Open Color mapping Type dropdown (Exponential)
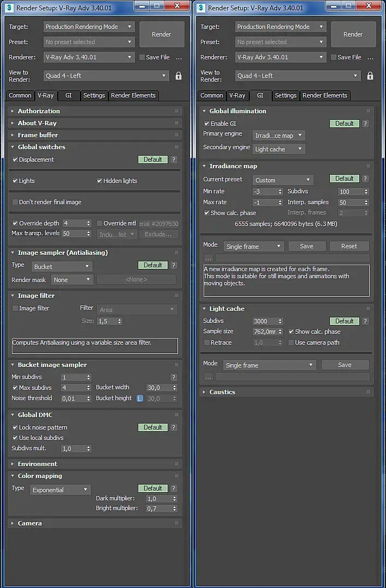This screenshot has width=386, height=588. click(x=60, y=490)
